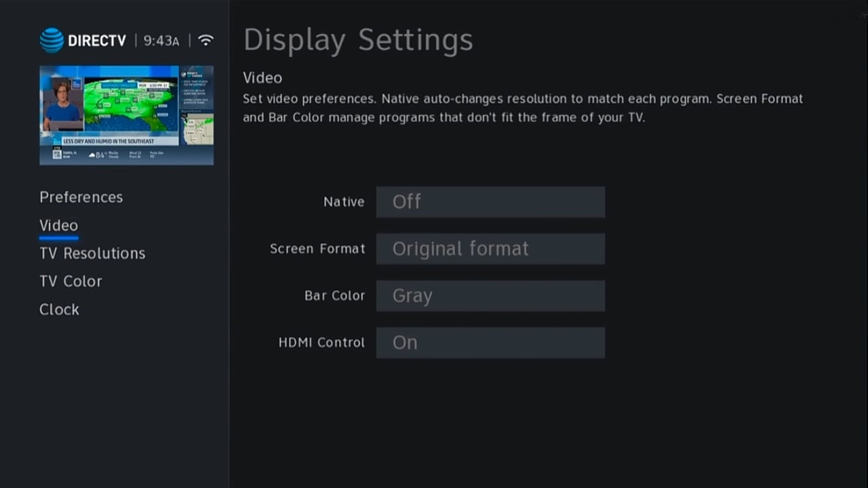Click the DIRECTV wordmark
Viewport: 868px width, 488px height.
(x=97, y=41)
